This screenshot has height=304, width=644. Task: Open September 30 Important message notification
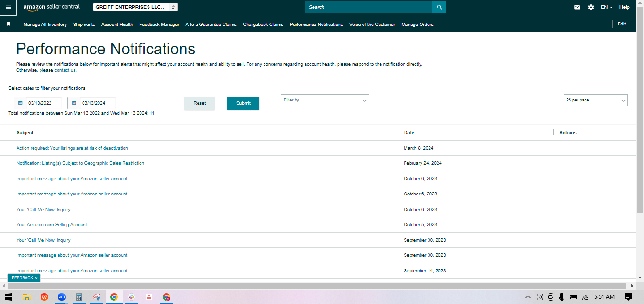pyautogui.click(x=72, y=255)
